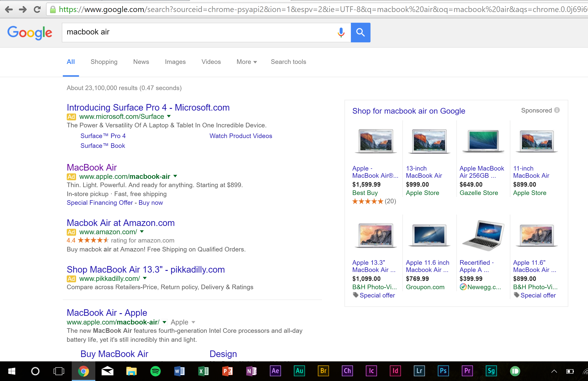Click the battery status tray icon
This screenshot has width=588, height=381.
570,371
